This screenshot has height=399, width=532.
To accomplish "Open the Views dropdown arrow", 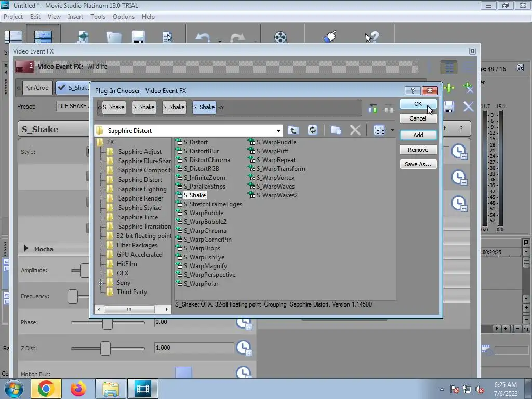I will tap(392, 130).
